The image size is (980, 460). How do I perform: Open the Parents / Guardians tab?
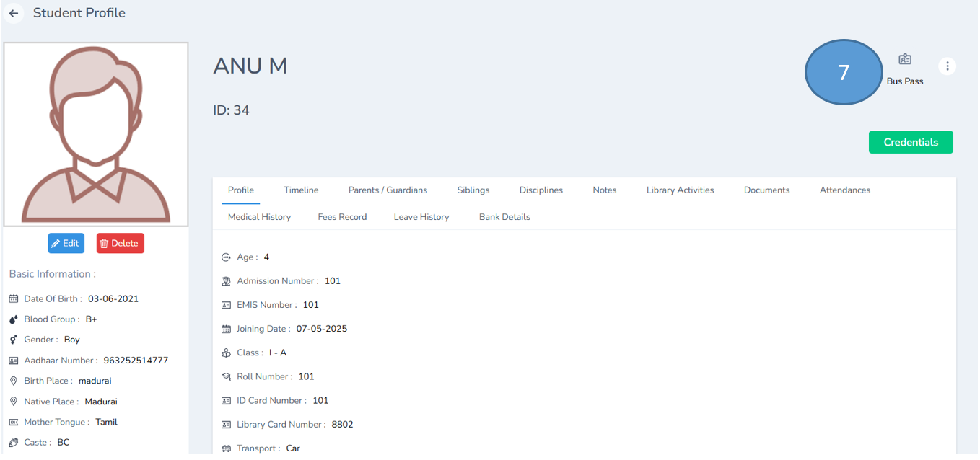388,190
